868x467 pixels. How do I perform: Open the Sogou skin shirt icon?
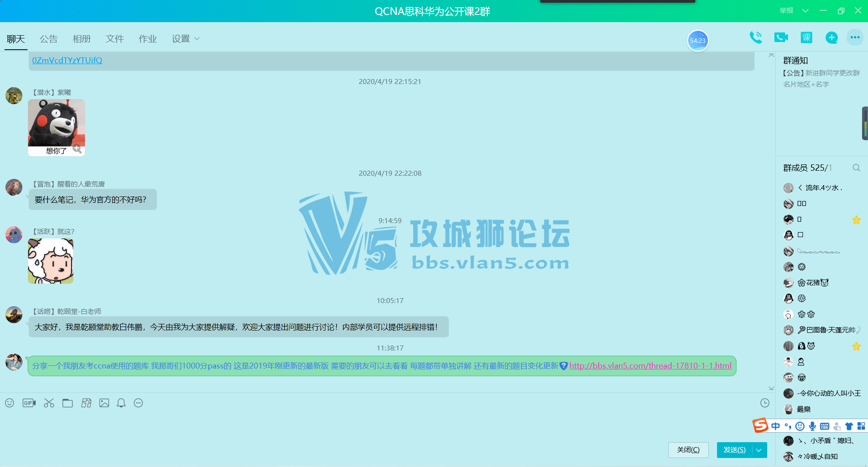[849, 426]
